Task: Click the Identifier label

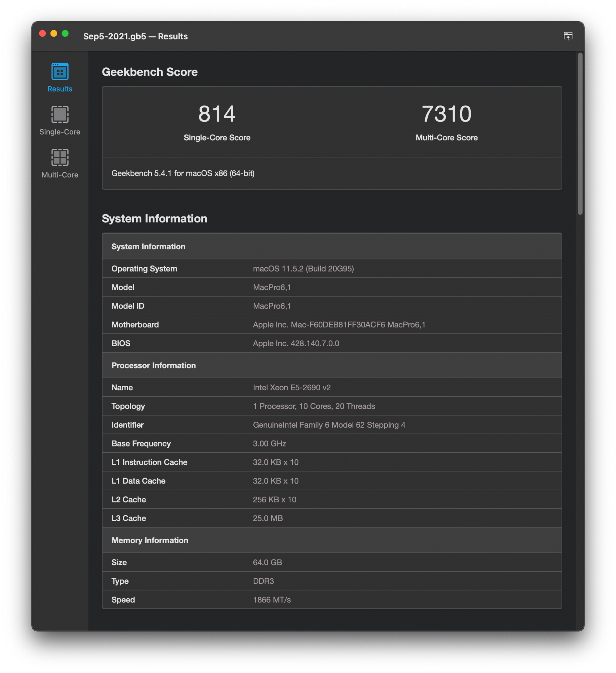Action: click(x=128, y=425)
